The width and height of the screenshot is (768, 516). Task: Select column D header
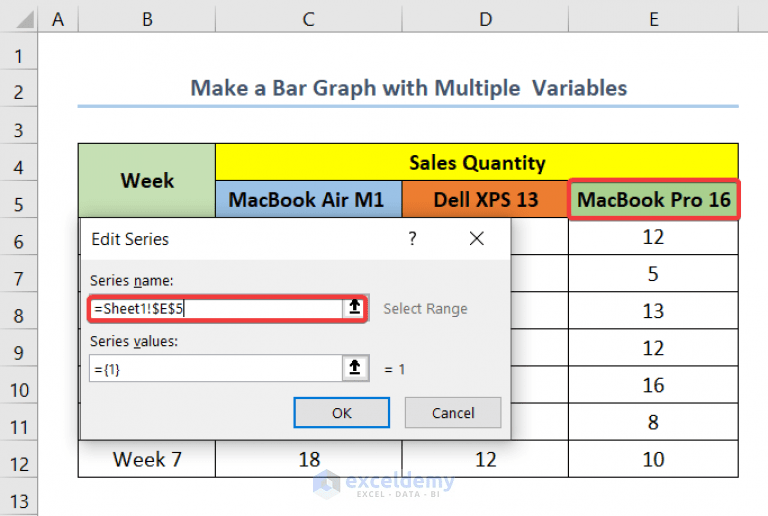pos(485,19)
